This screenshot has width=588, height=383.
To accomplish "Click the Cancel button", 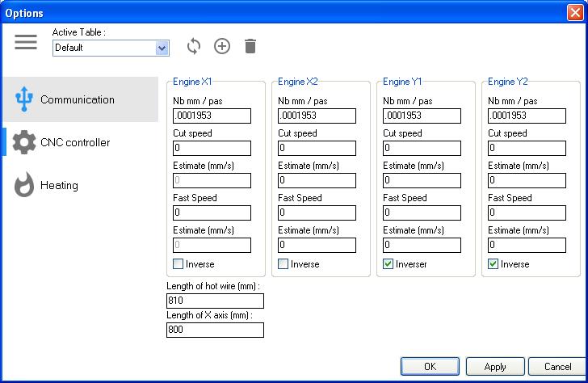I will click(x=557, y=366).
